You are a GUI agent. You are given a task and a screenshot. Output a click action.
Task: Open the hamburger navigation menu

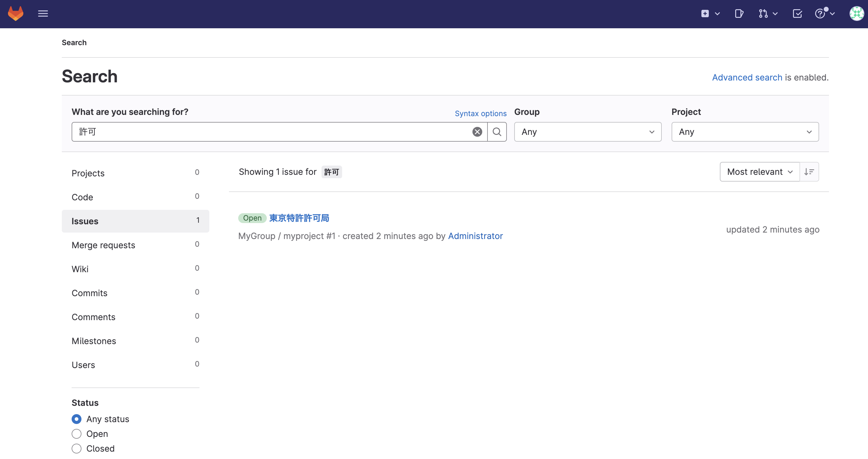(x=43, y=14)
